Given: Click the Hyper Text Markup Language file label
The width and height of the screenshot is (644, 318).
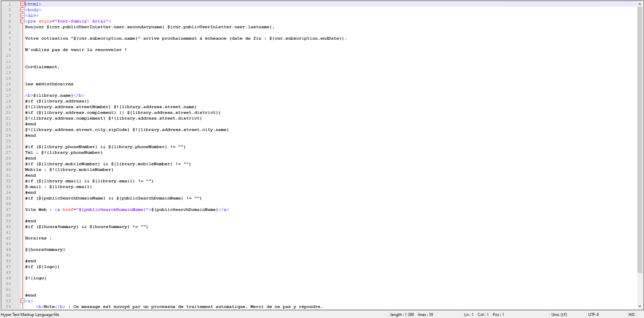Looking at the screenshot, I should [x=30, y=314].
